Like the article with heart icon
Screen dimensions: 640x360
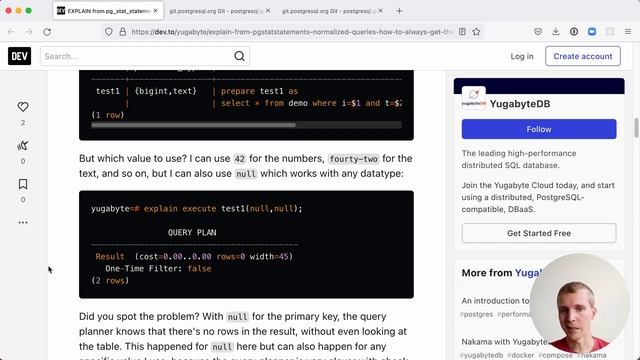[x=23, y=107]
